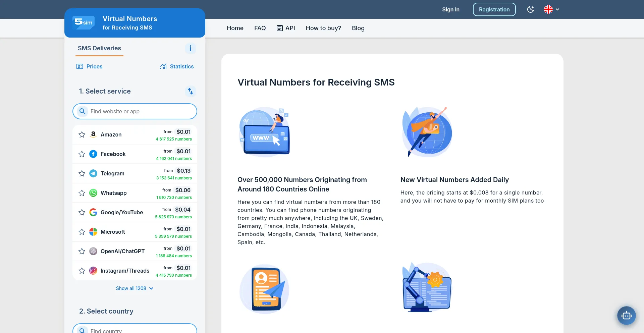Click the Instagram logo icon
Image resolution: width=644 pixels, height=333 pixels.
point(93,271)
